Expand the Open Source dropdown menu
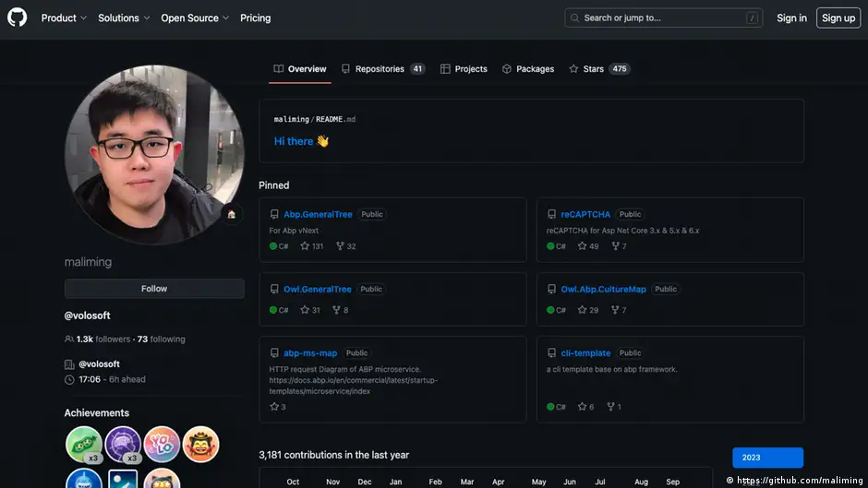 [x=195, y=18]
